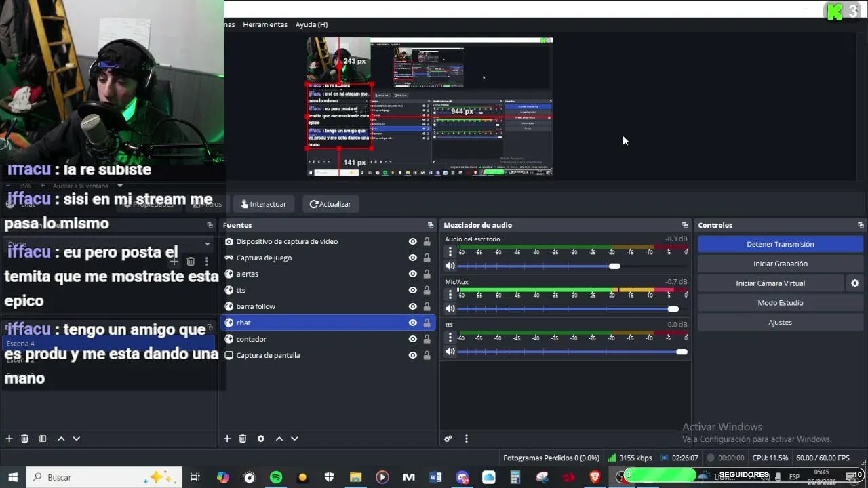Click the Windows taskbar Buscar search box
Image resolution: width=868 pixels, height=488 pixels.
[x=104, y=477]
